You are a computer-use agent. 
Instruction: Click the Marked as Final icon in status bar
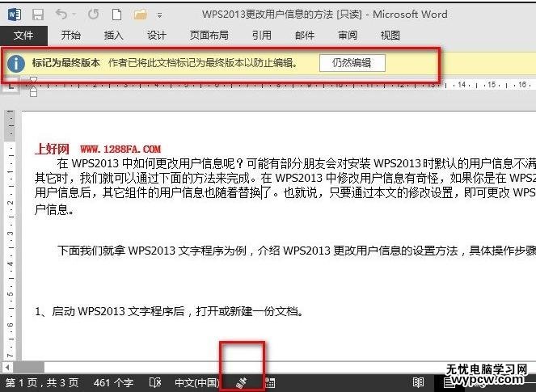coord(242,383)
